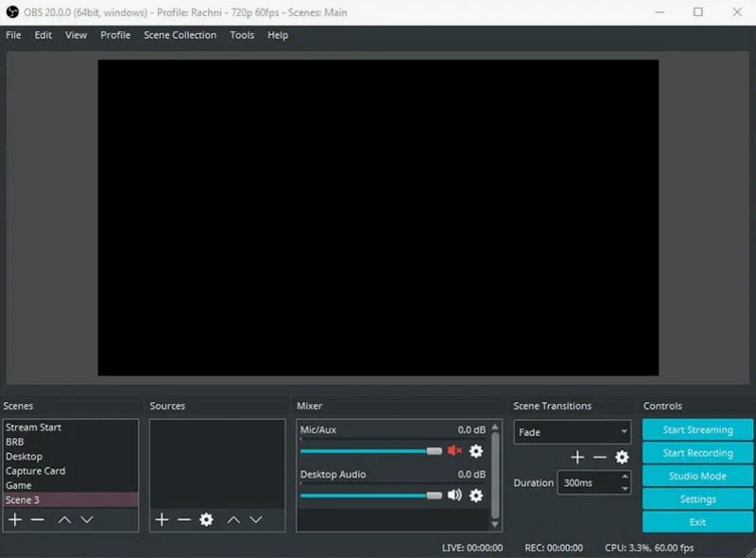Select the Game scene
Viewport: 756px width, 558px height.
(x=70, y=485)
